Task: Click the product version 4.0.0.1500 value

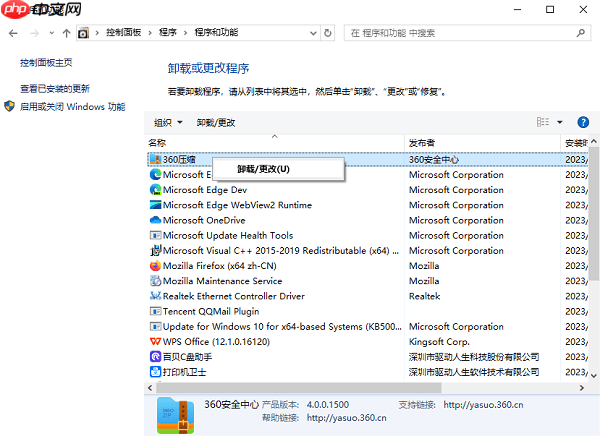Action: [328, 405]
